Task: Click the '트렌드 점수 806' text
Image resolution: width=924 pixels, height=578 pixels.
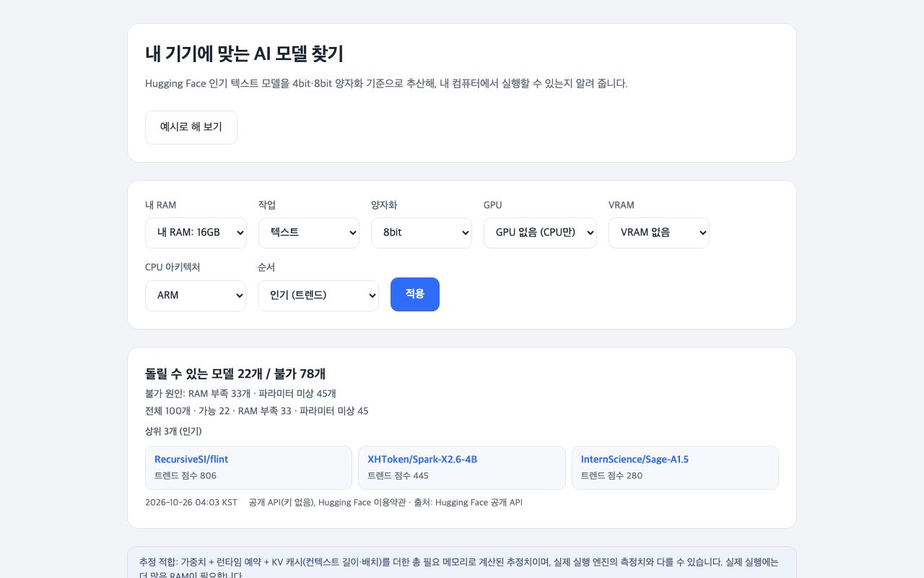Action: tap(186, 475)
